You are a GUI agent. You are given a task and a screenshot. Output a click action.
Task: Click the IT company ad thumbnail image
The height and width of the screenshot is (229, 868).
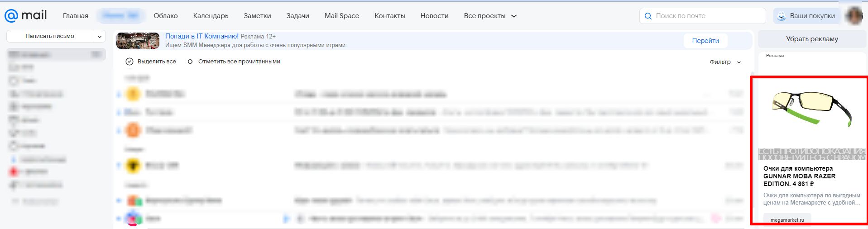[138, 41]
